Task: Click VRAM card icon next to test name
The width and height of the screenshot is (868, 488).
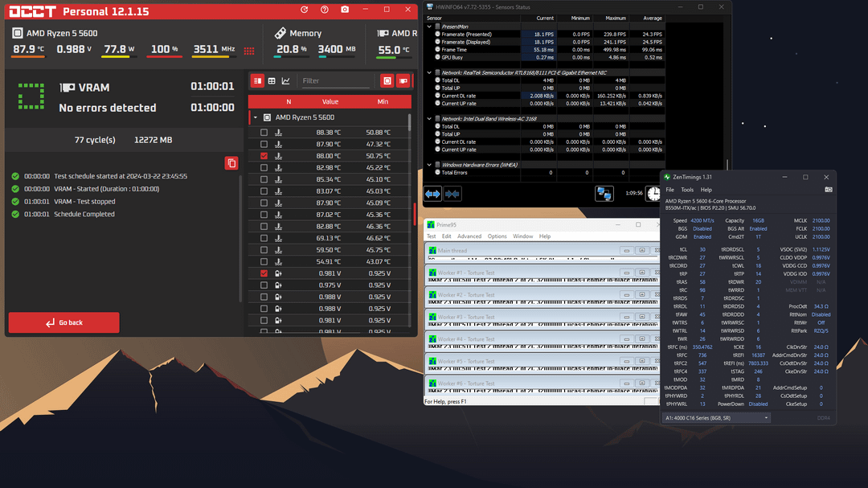Action: (67, 88)
